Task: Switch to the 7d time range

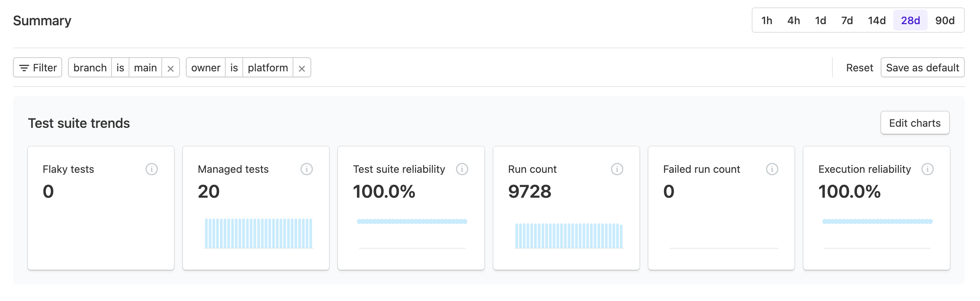Action: pyautogui.click(x=847, y=20)
